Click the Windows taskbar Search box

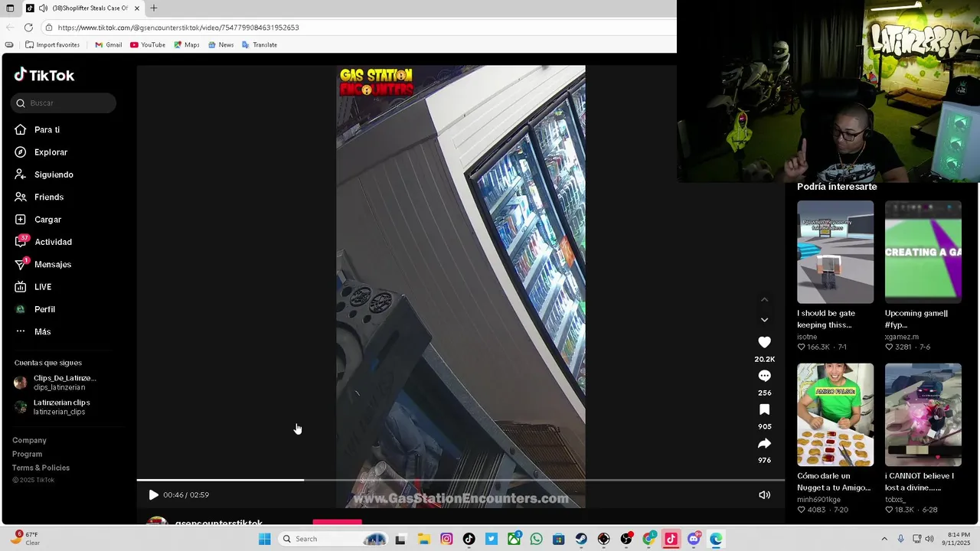332,539
